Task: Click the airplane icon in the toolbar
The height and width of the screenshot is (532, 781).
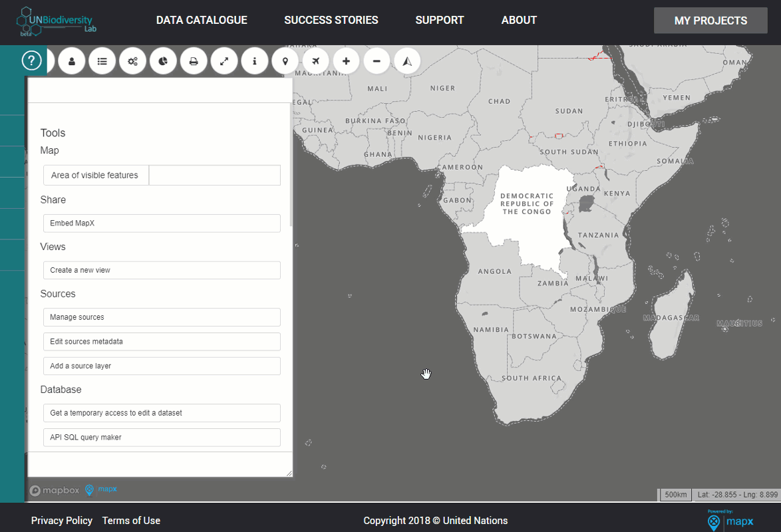Action: point(316,61)
